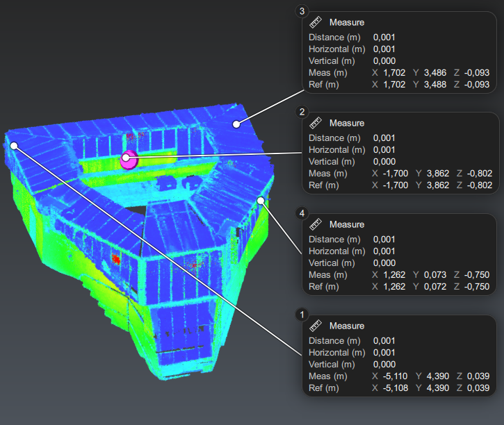Select the number 3 badge on top panel
Viewport: 504px width, 425px height.
click(x=301, y=11)
